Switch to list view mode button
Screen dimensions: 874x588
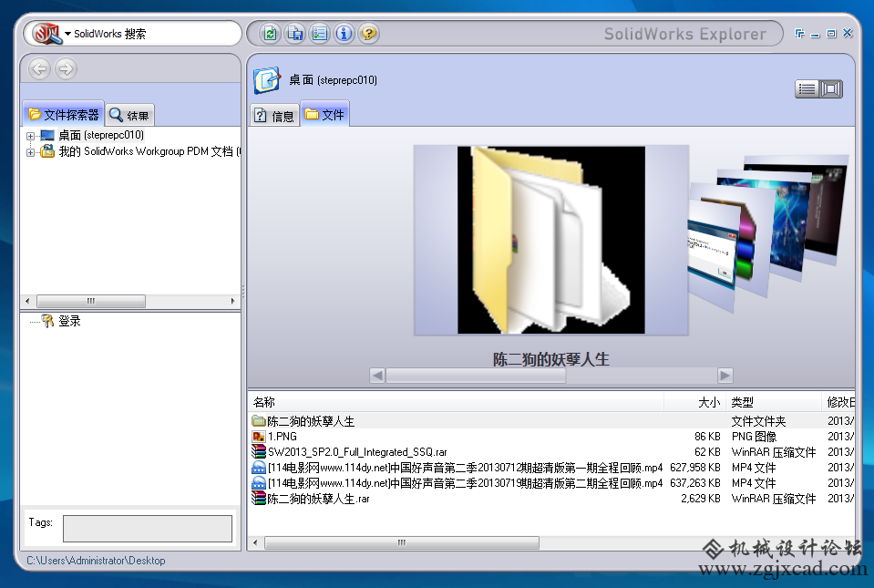point(807,89)
